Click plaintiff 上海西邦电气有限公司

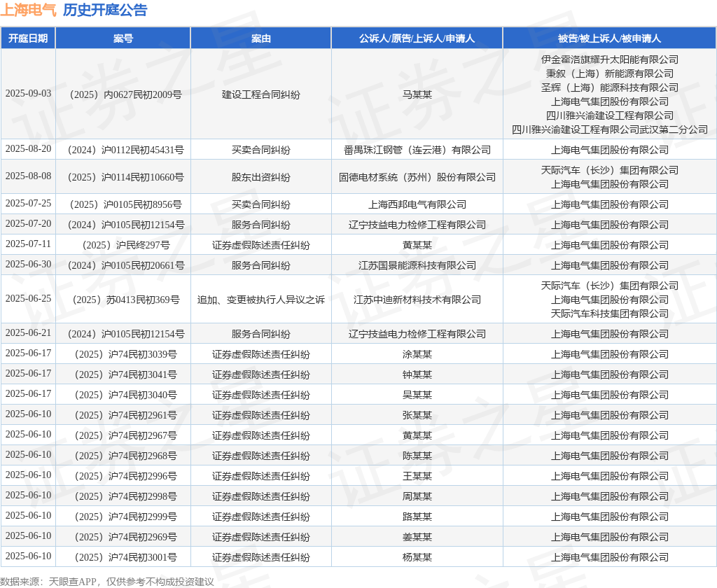417,204
